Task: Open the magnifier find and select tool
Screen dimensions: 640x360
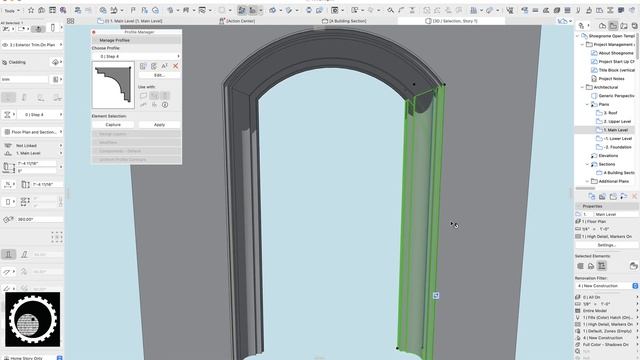Action: (x=391, y=10)
